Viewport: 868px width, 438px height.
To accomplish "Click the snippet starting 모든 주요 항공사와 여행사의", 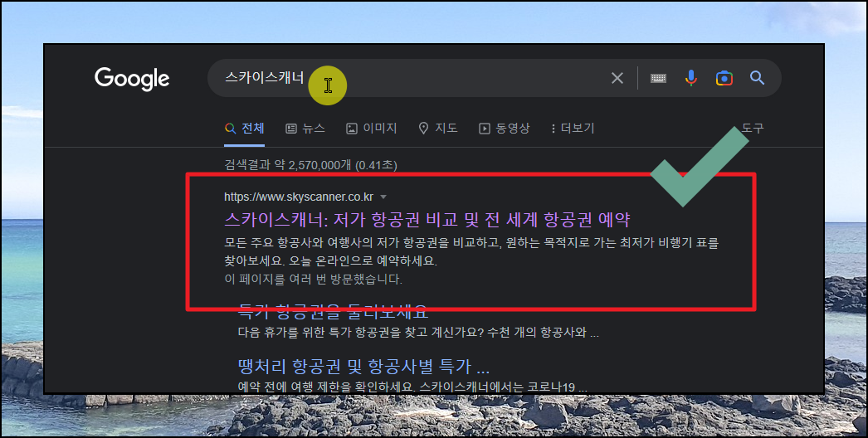I will point(471,251).
